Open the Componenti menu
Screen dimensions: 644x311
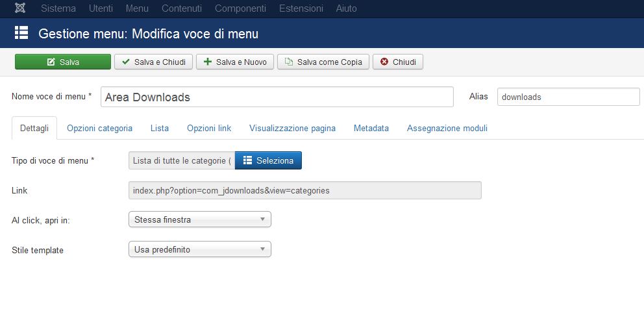tap(240, 8)
